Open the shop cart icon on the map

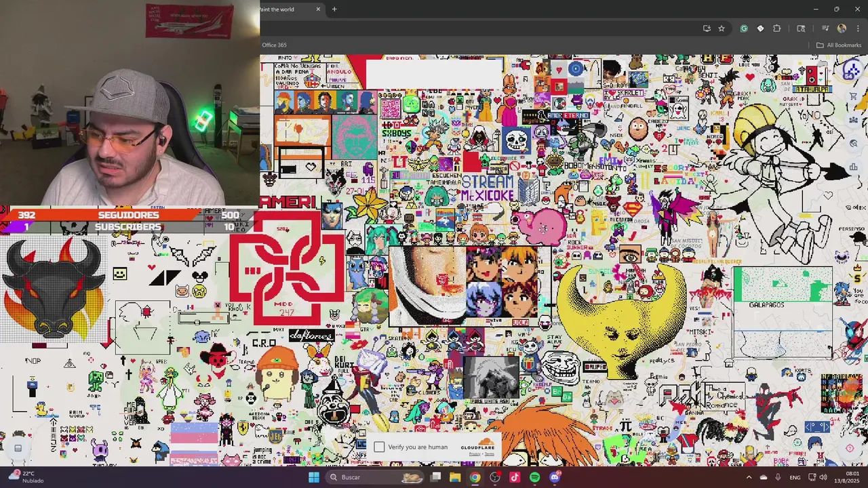854,96
